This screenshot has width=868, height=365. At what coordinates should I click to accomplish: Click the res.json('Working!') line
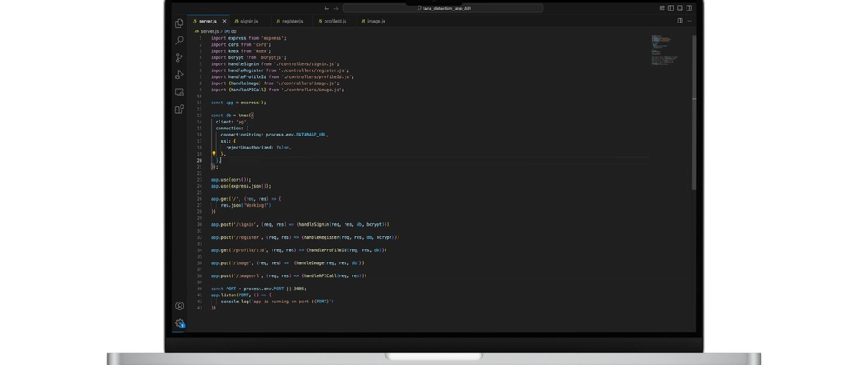[x=247, y=205]
